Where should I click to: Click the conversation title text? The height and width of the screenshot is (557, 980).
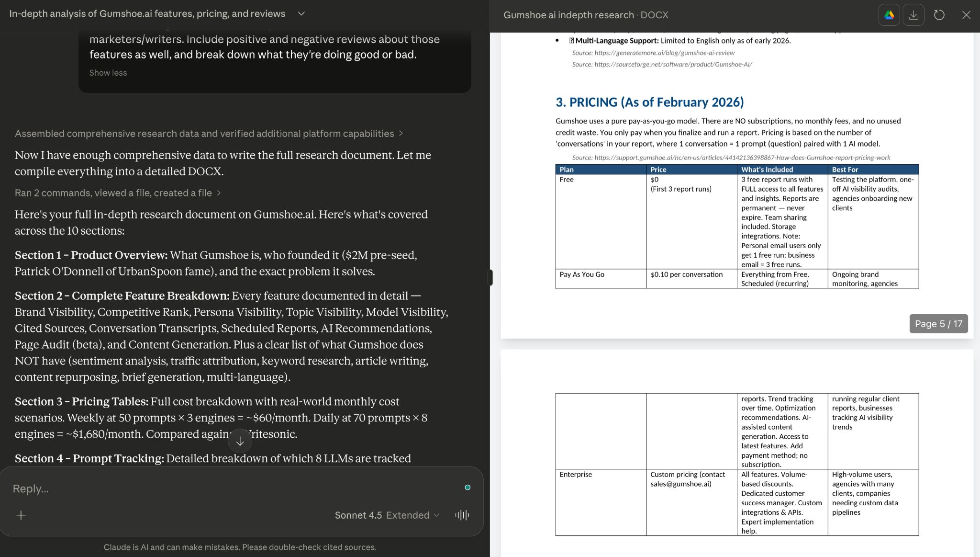pos(147,14)
